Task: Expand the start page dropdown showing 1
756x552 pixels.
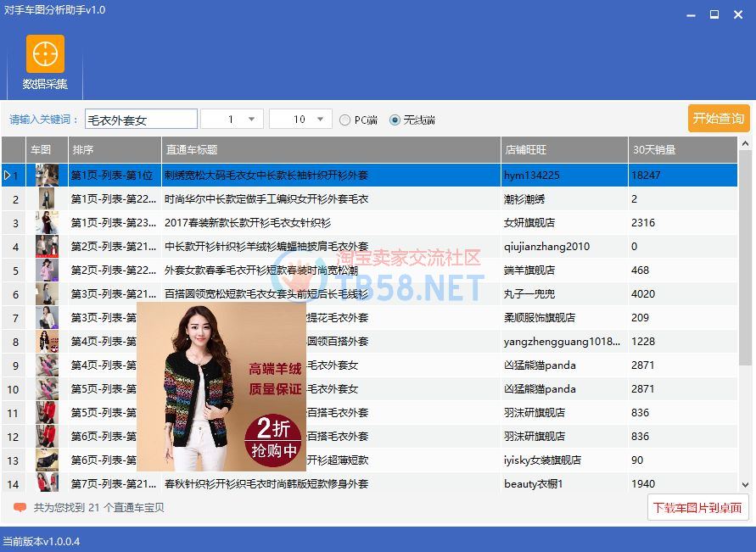Action: click(x=252, y=120)
